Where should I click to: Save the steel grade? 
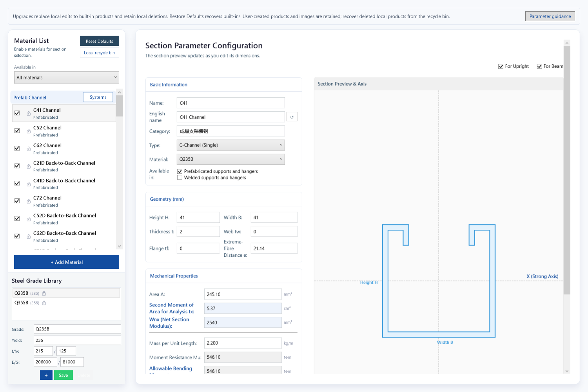64,375
